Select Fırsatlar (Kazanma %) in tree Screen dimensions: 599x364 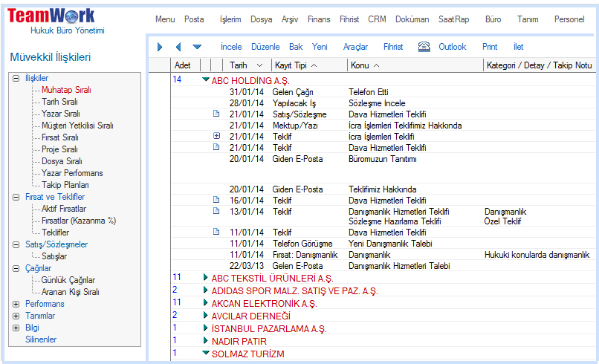pos(79,221)
